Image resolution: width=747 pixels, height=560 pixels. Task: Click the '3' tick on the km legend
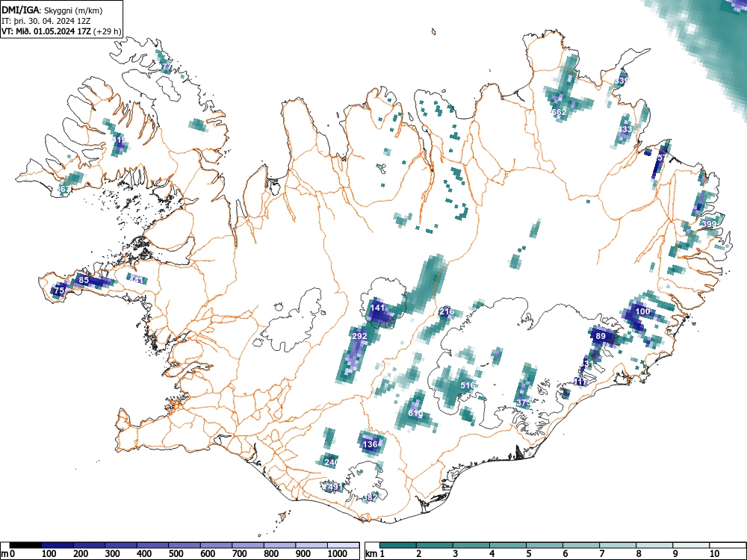(456, 554)
